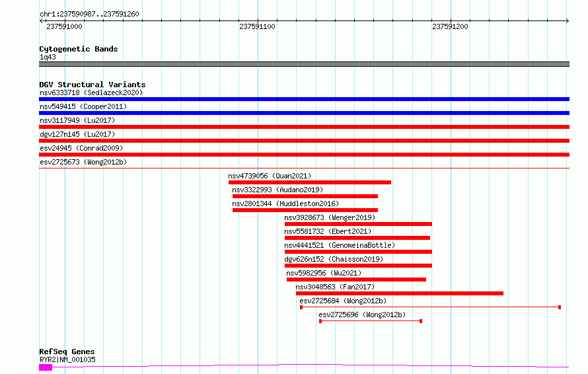This screenshot has height=374, width=588.
Task: Click the nsv4441521 (GenomeinaBottle) label
Action: pos(340,245)
